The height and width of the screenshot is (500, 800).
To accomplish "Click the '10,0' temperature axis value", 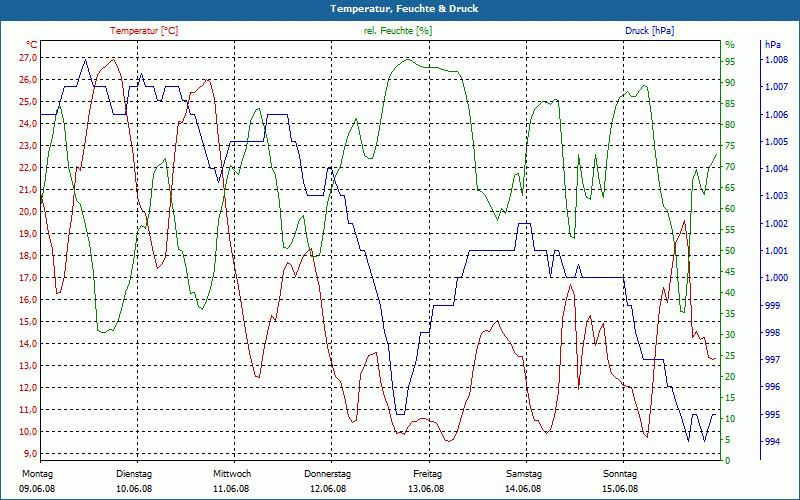I will (28, 432).
